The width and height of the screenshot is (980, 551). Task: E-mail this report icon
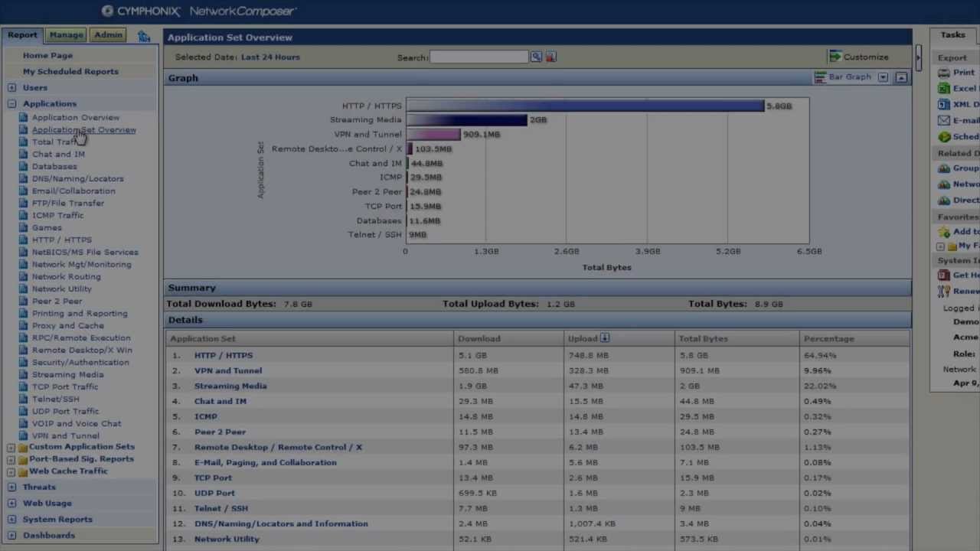click(945, 121)
